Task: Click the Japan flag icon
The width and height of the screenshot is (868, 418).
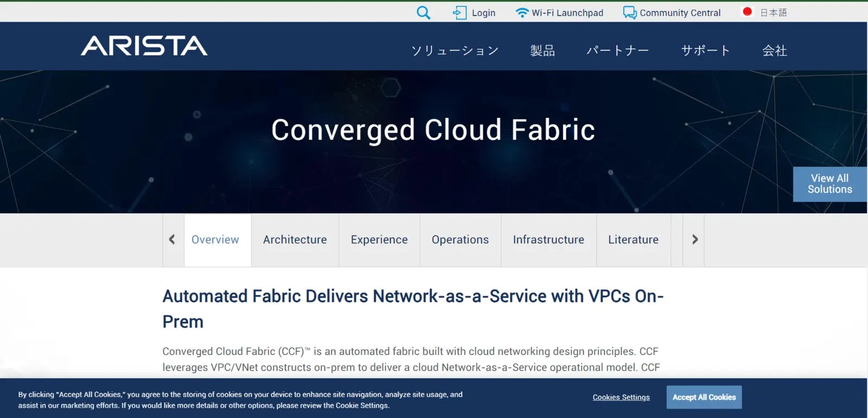Action: click(x=747, y=11)
